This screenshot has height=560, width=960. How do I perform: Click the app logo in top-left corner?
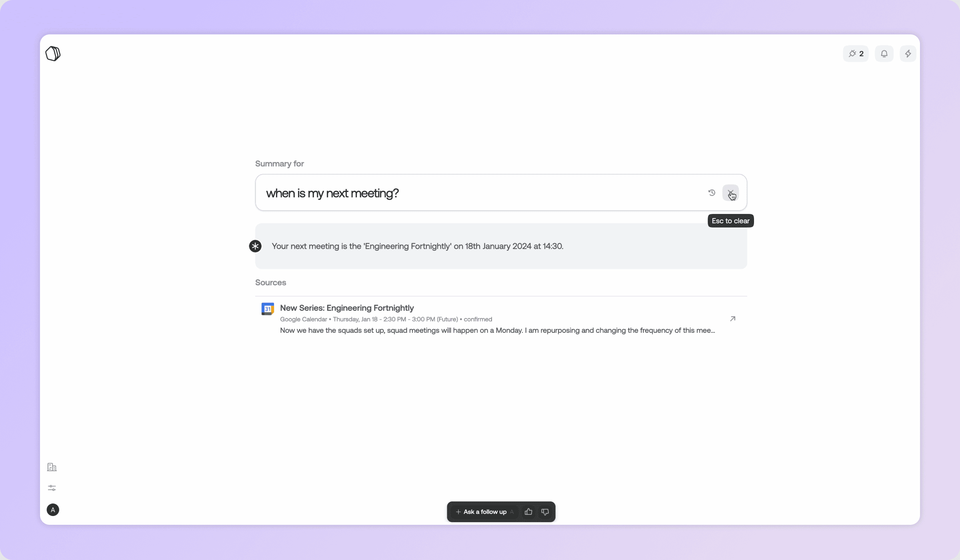click(53, 54)
